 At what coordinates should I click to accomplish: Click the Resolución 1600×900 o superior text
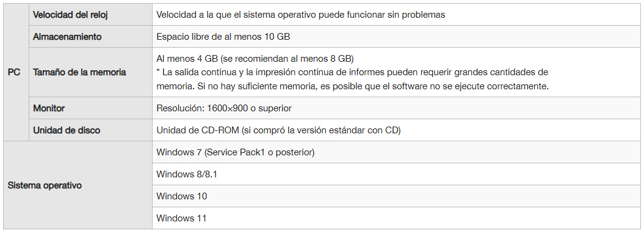pos(224,108)
